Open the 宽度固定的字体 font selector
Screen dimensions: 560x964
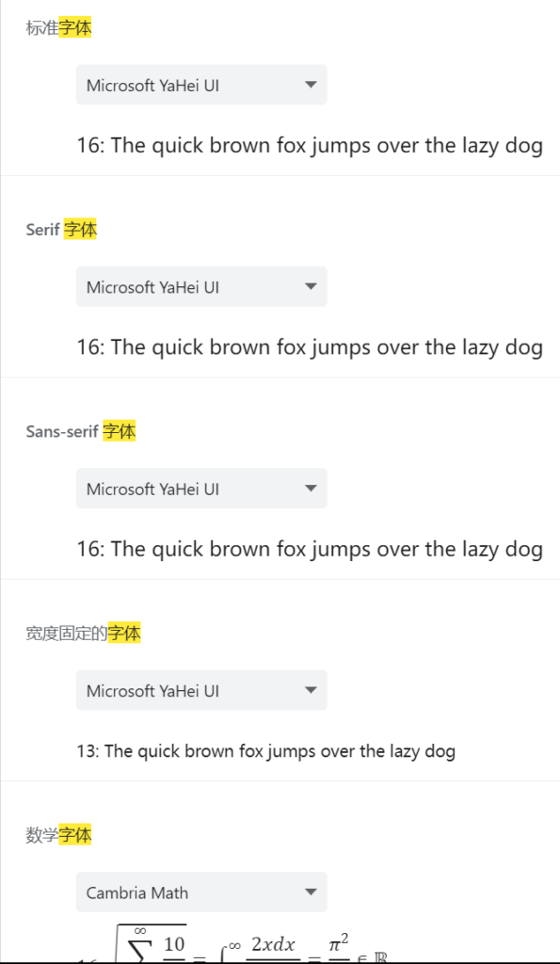coord(201,690)
